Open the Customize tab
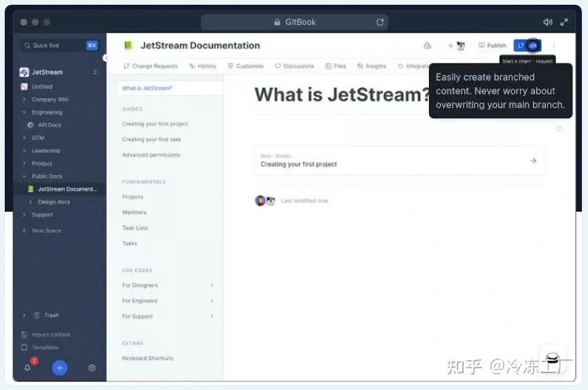The image size is (588, 390). point(245,66)
